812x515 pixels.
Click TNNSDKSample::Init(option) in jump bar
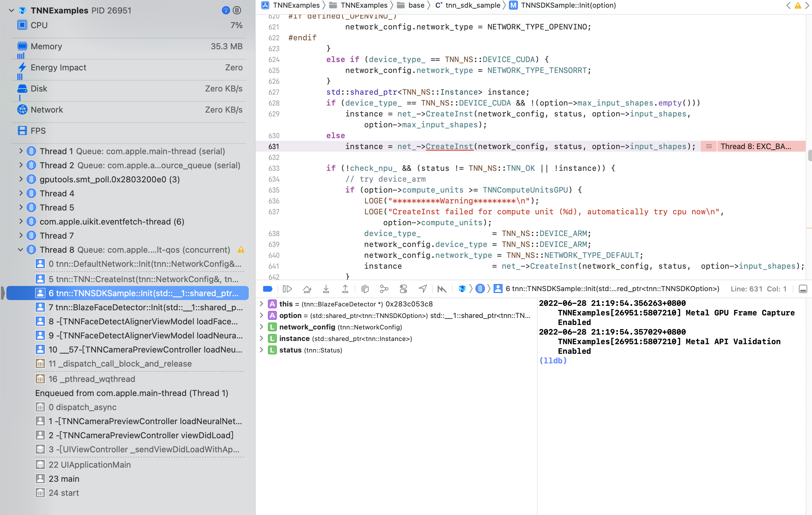(x=562, y=5)
